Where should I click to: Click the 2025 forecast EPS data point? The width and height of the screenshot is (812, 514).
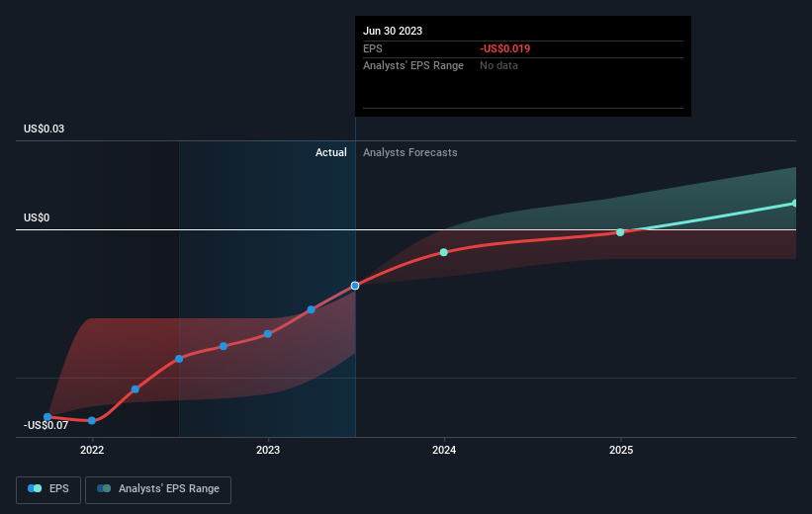(620, 232)
